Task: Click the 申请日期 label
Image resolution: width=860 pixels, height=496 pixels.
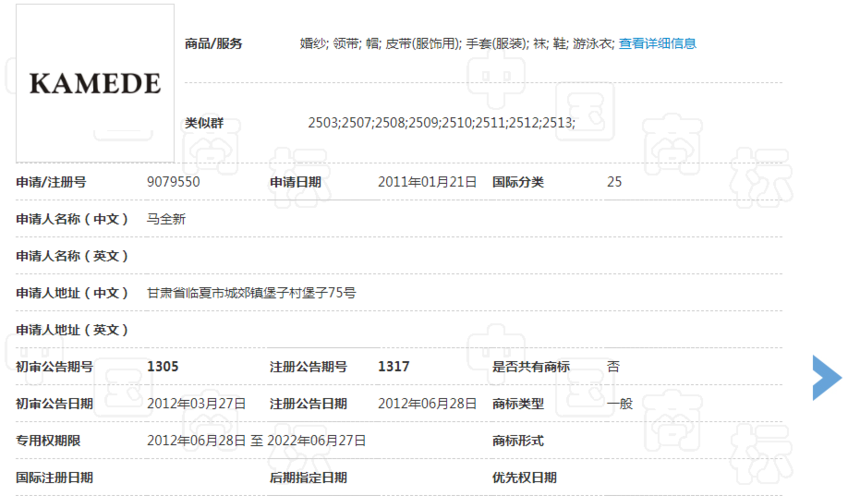Action: 295,182
